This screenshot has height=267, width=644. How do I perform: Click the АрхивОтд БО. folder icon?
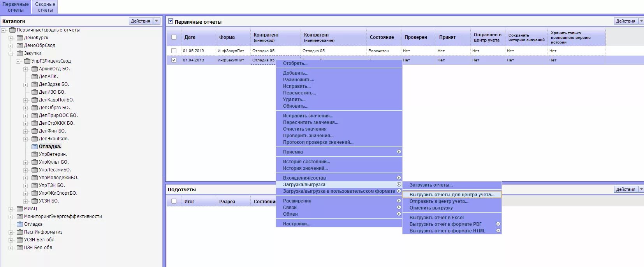tap(35, 69)
